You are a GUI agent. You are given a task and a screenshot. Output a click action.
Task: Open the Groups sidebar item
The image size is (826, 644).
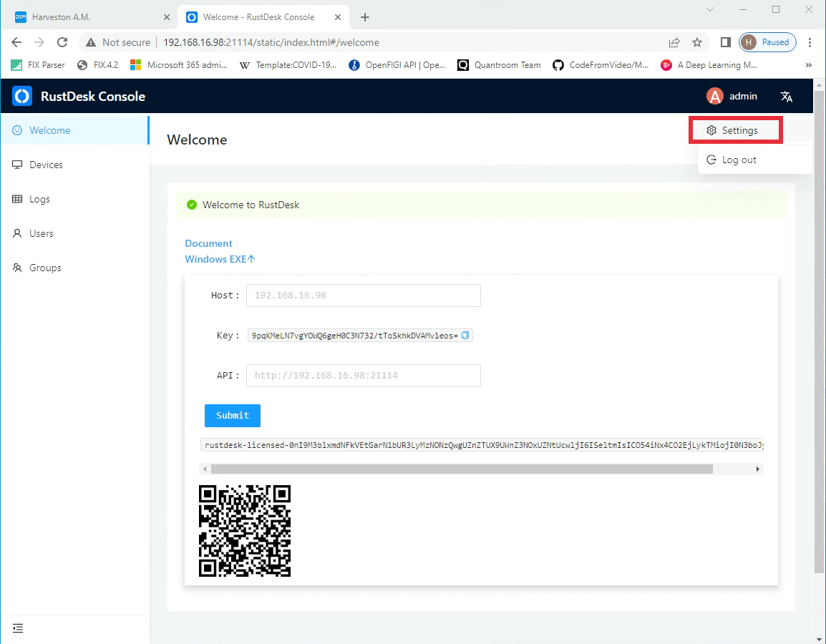[x=75, y=268]
